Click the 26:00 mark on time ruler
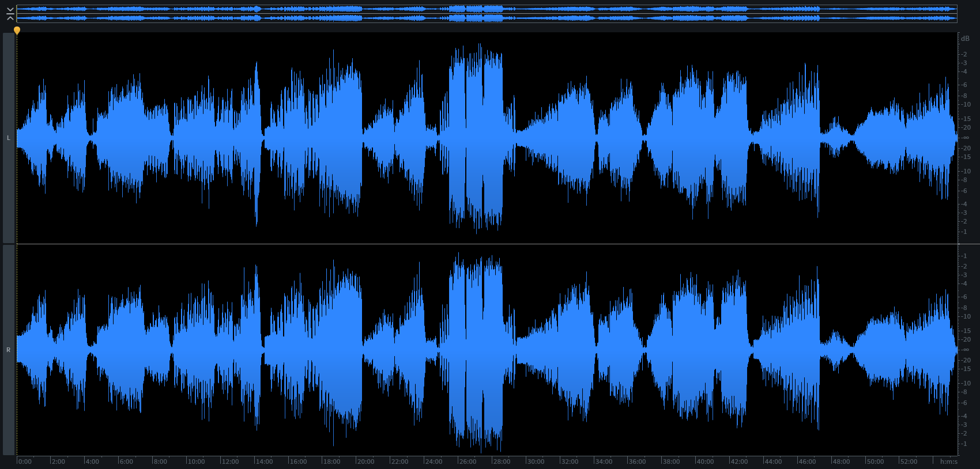The image size is (980, 469). [468, 462]
